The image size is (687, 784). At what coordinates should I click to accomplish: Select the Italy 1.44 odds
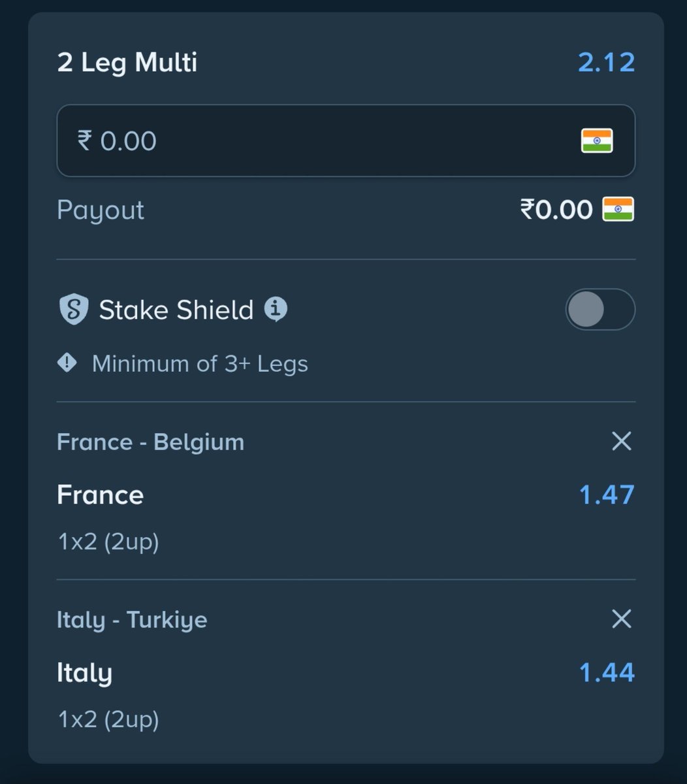click(607, 672)
